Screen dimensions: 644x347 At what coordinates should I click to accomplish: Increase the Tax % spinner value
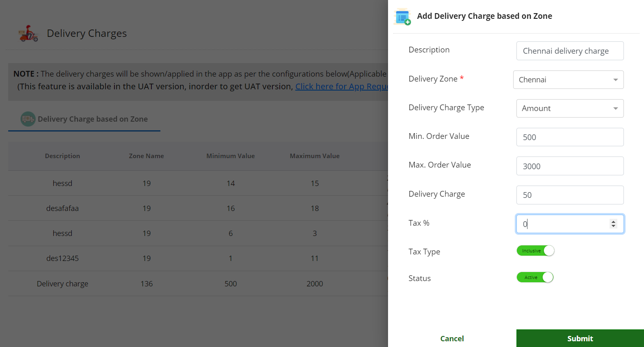click(613, 222)
